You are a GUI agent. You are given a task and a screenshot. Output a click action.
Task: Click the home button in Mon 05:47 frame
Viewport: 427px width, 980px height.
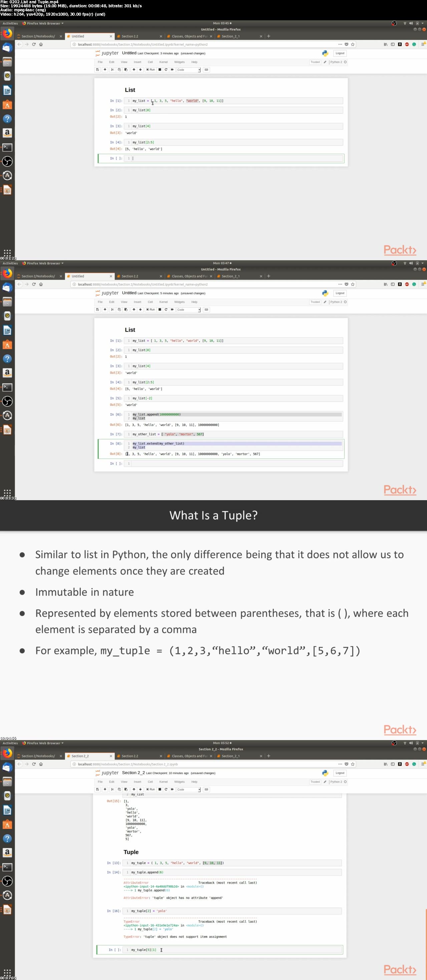(41, 284)
